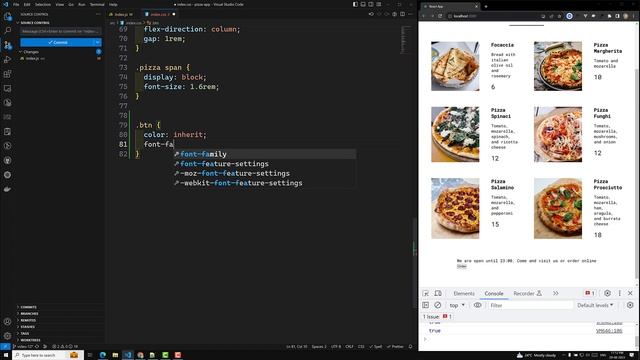Click the commit message input field
Screen dimensions: 640x360
coord(60,31)
